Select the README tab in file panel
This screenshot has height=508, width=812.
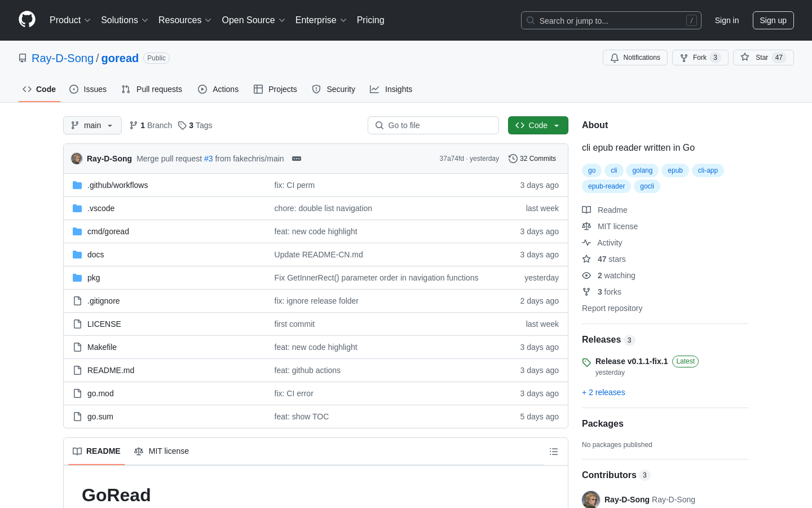[96, 451]
